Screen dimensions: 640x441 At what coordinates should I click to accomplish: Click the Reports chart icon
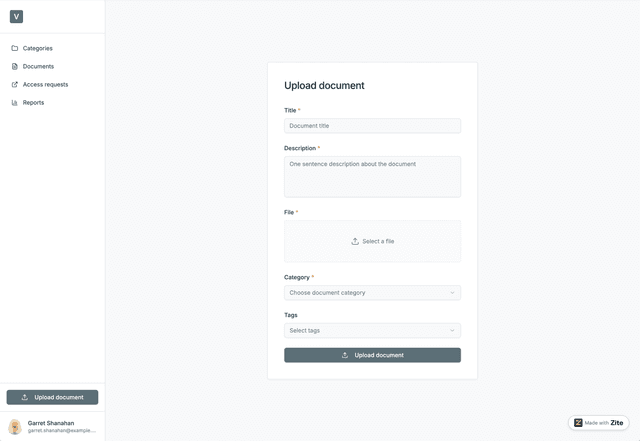coord(15,102)
